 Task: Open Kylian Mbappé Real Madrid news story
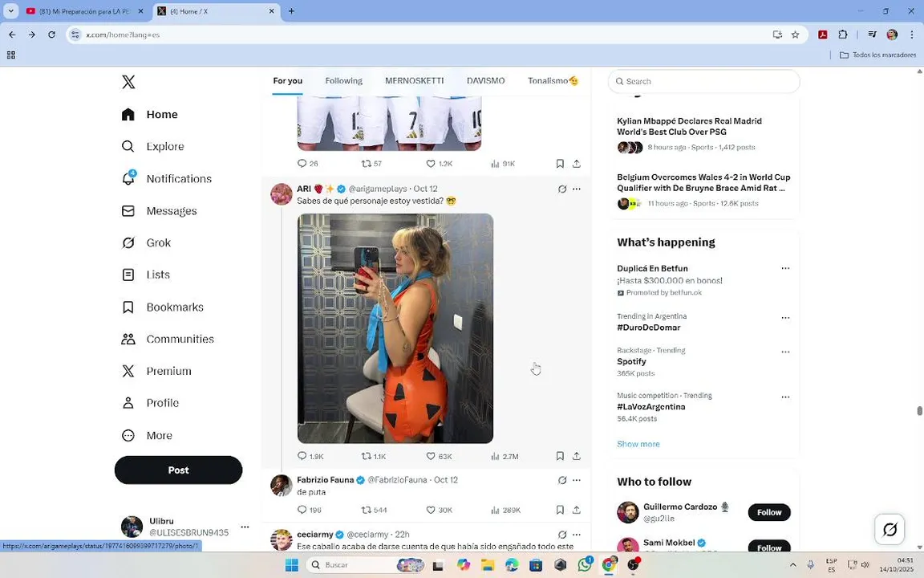point(703,134)
